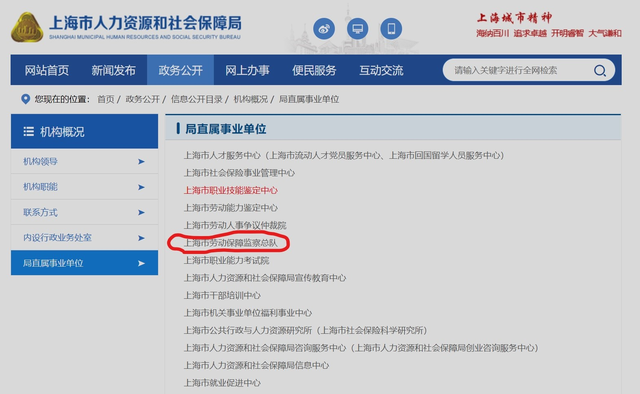The width and height of the screenshot is (640, 394).
Task: Open the 互动交流 nav tab
Action: tap(381, 70)
